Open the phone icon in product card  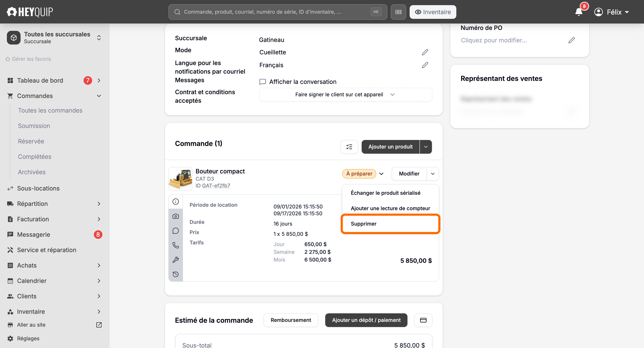pos(176,245)
